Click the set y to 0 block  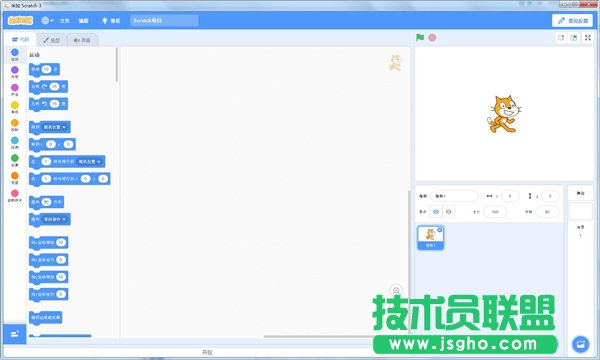48,294
